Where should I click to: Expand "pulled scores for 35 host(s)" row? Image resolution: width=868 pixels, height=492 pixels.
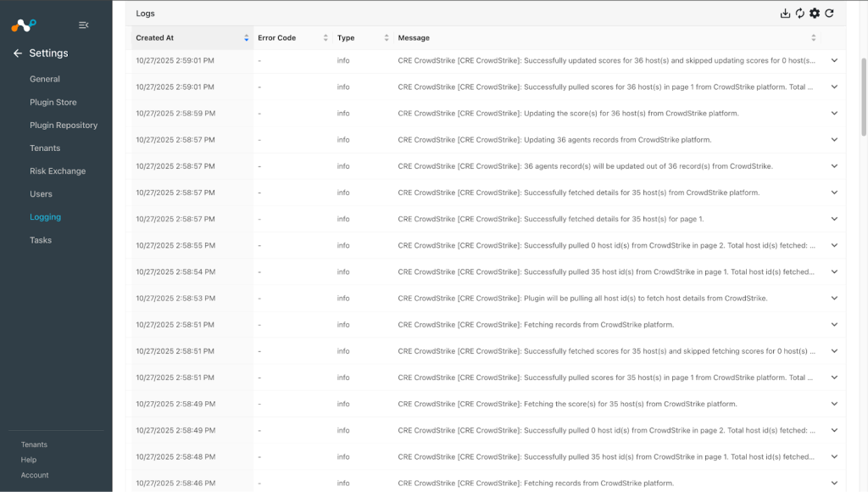(x=834, y=377)
